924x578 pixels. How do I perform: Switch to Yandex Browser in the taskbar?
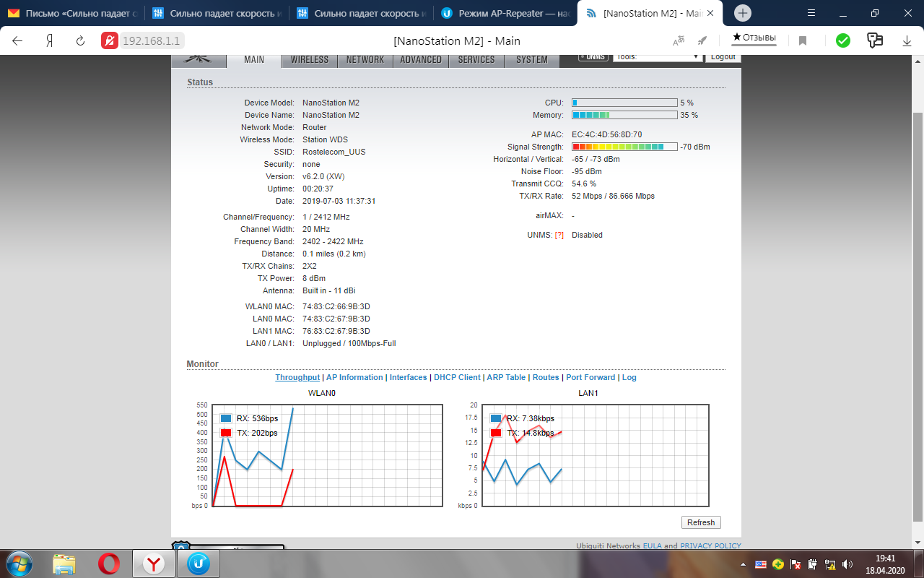coord(153,564)
